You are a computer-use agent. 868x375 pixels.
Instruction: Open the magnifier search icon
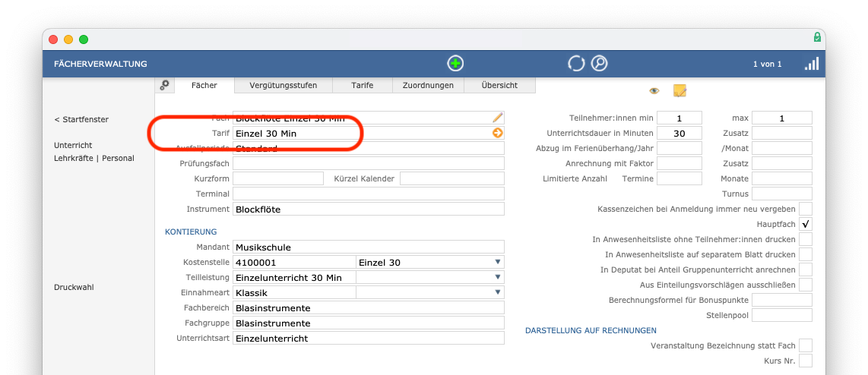click(599, 64)
